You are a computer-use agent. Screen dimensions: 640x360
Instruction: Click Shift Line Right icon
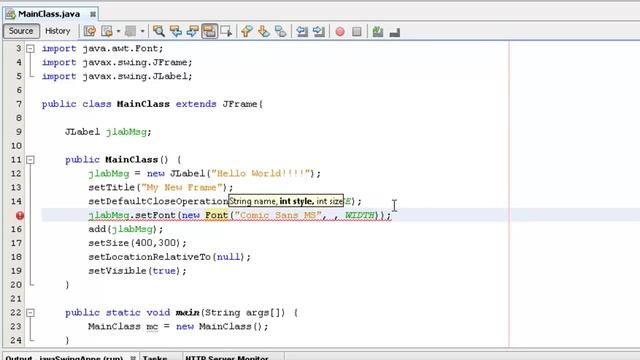pyautogui.click(x=319, y=31)
